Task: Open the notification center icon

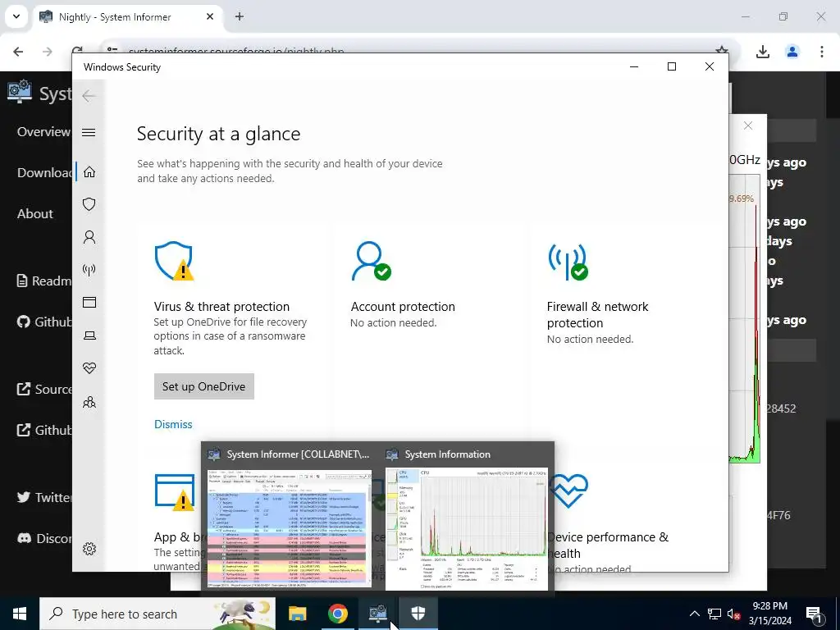Action: pyautogui.click(x=815, y=614)
